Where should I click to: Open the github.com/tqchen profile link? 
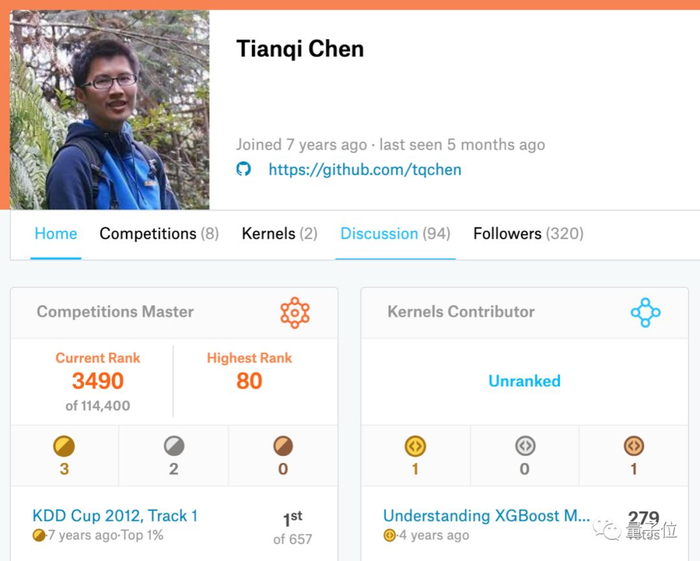pyautogui.click(x=365, y=170)
